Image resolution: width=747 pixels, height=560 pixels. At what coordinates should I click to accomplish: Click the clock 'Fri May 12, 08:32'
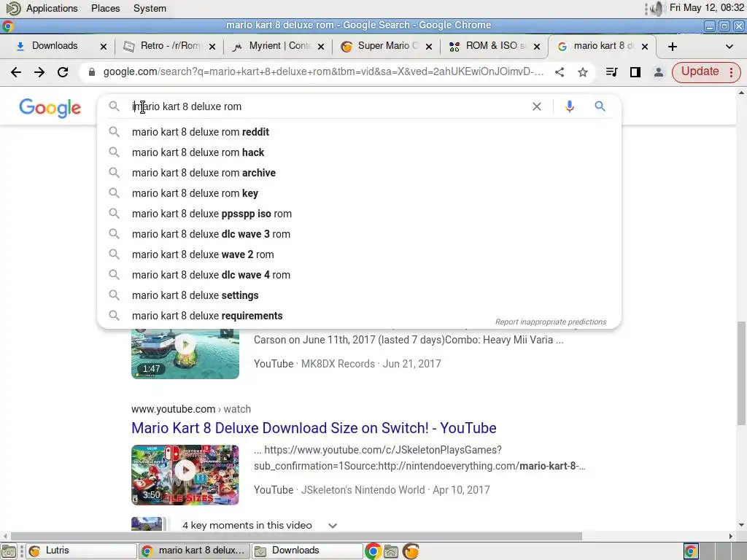pyautogui.click(x=706, y=7)
